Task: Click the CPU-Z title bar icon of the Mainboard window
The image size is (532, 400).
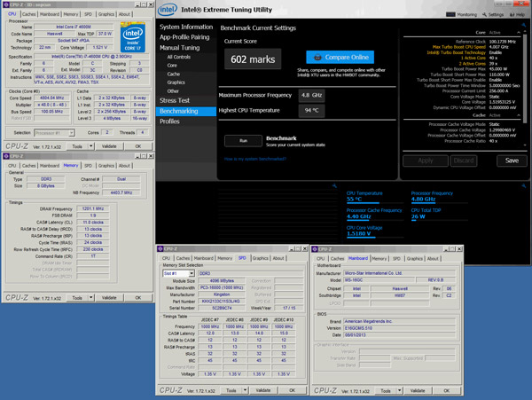Action: point(315,249)
